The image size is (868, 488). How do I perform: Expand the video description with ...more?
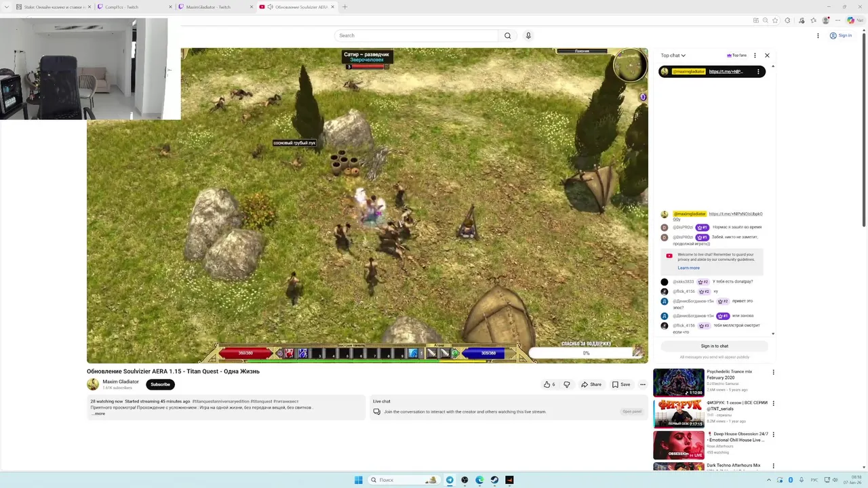tap(98, 413)
